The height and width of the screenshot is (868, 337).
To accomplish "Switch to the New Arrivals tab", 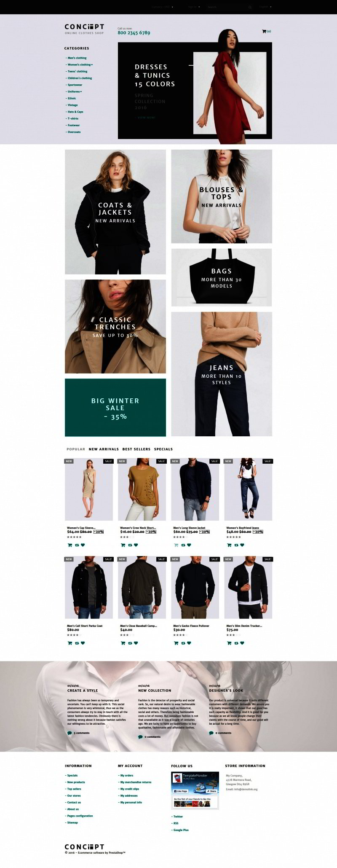I will tap(104, 449).
